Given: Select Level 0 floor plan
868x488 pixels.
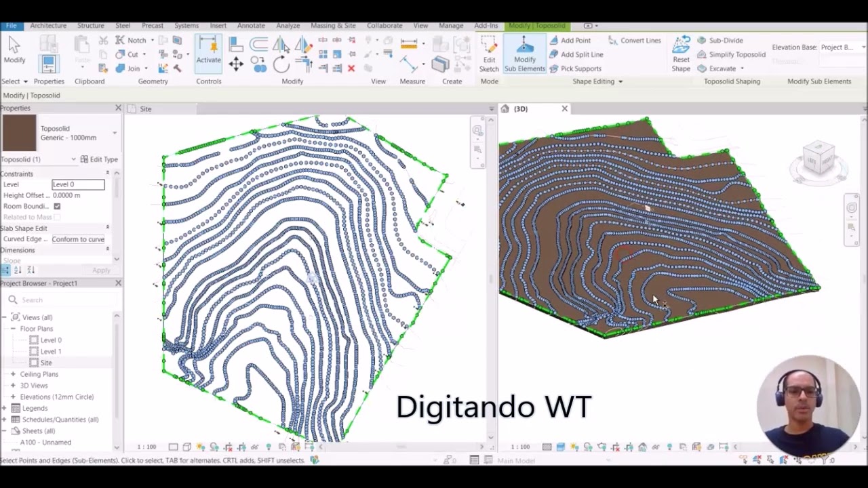Looking at the screenshot, I should pos(45,340).
